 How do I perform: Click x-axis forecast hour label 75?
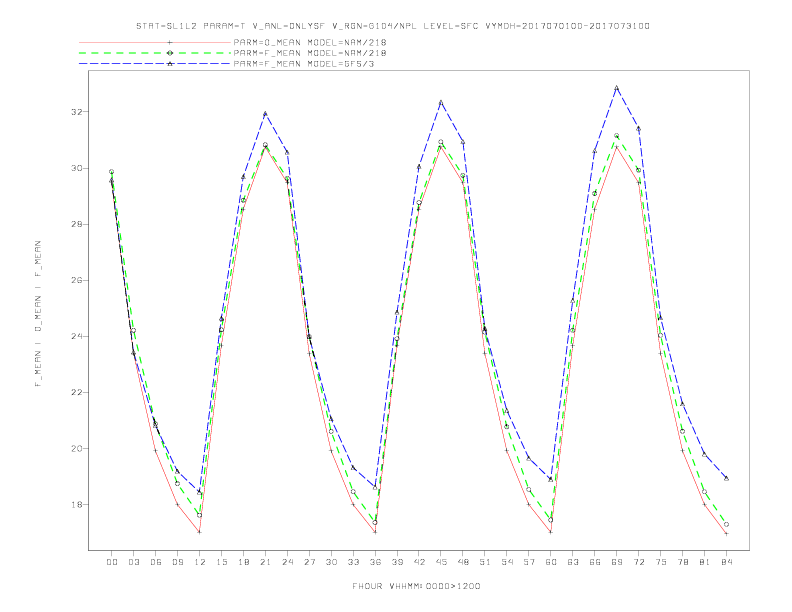pos(661,562)
